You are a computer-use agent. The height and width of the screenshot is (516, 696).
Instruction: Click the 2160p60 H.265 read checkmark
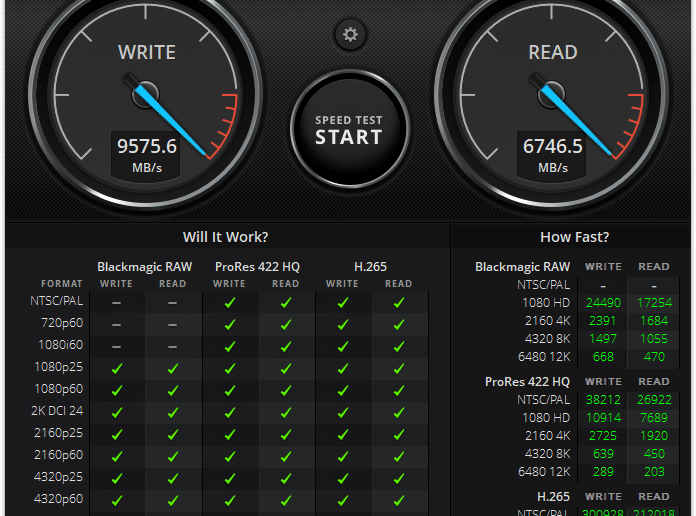point(399,456)
